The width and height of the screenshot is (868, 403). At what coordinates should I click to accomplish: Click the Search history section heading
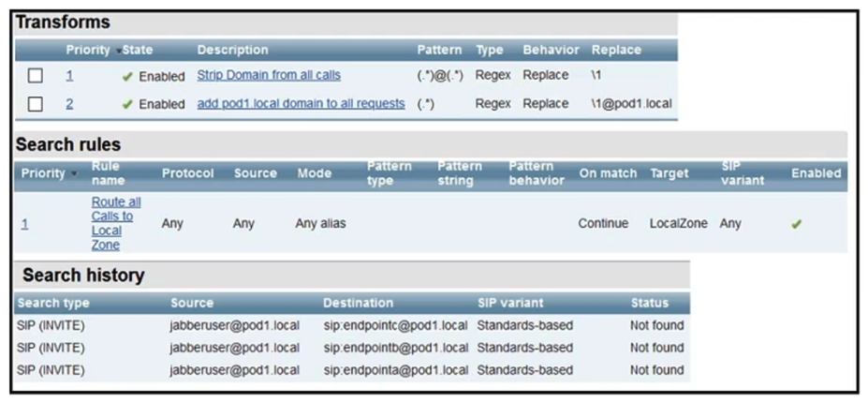[x=83, y=275]
